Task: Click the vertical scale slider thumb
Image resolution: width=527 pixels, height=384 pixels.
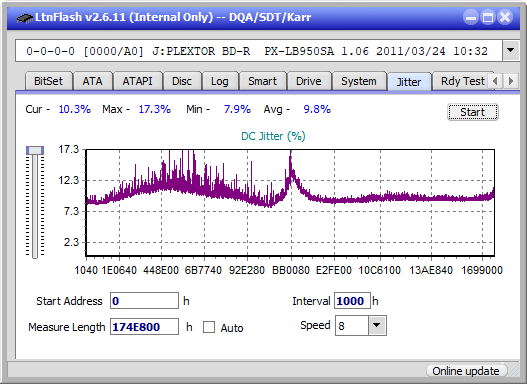Action: pyautogui.click(x=35, y=150)
